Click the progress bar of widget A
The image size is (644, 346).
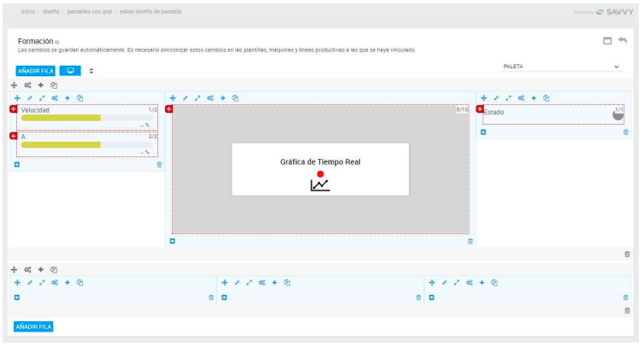click(87, 145)
